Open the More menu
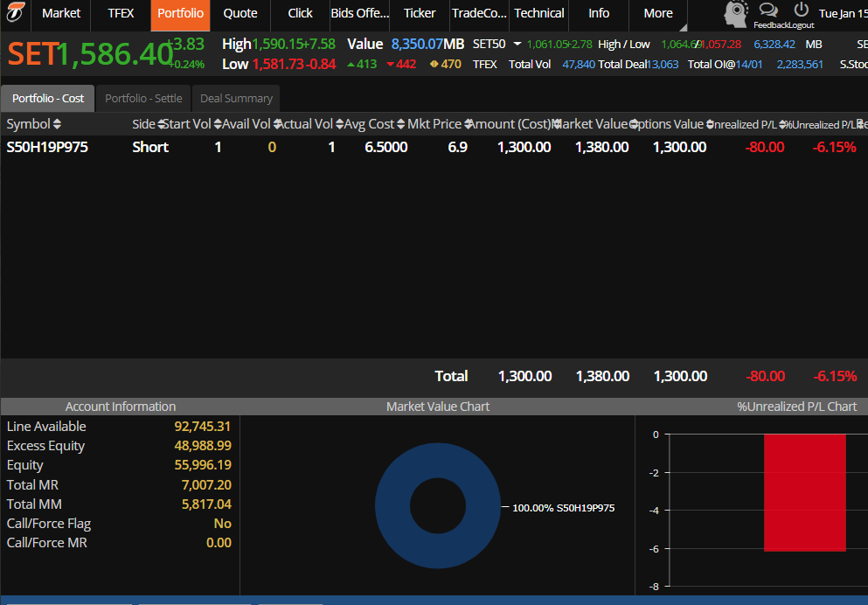The height and width of the screenshot is (605, 868). click(658, 13)
